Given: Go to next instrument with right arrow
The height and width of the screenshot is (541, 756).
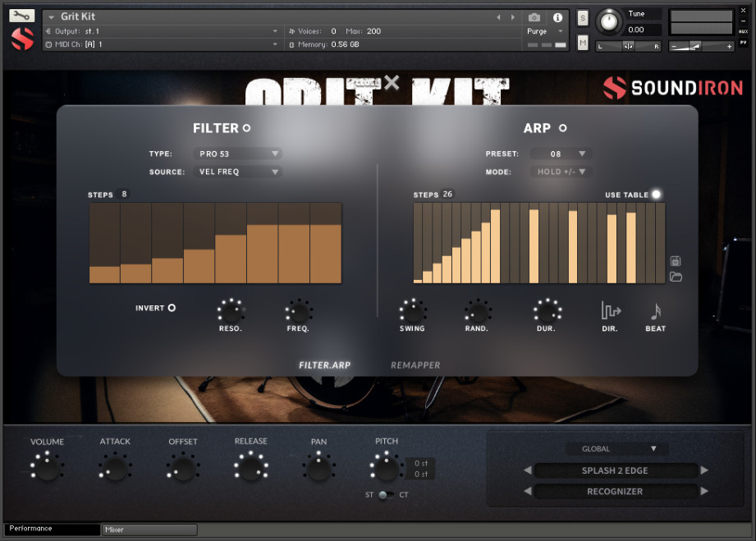Looking at the screenshot, I should [x=512, y=17].
